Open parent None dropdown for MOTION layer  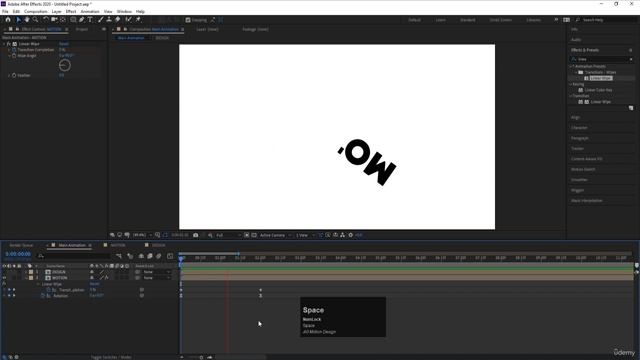156,278
